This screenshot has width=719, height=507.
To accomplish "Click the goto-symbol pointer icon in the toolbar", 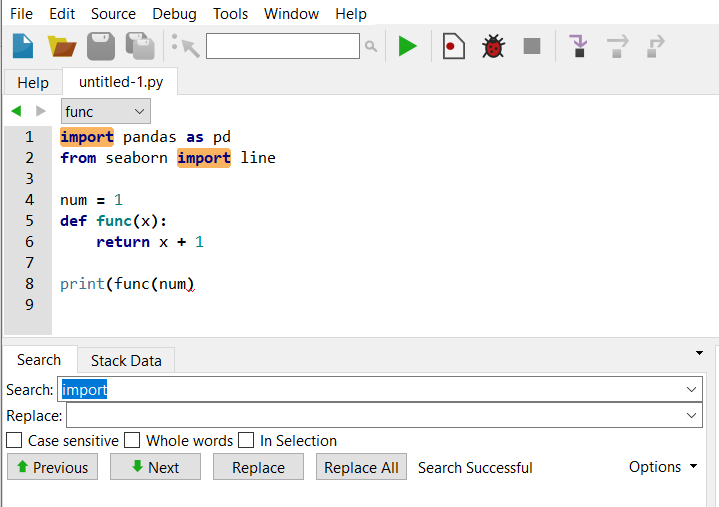I will point(185,46).
